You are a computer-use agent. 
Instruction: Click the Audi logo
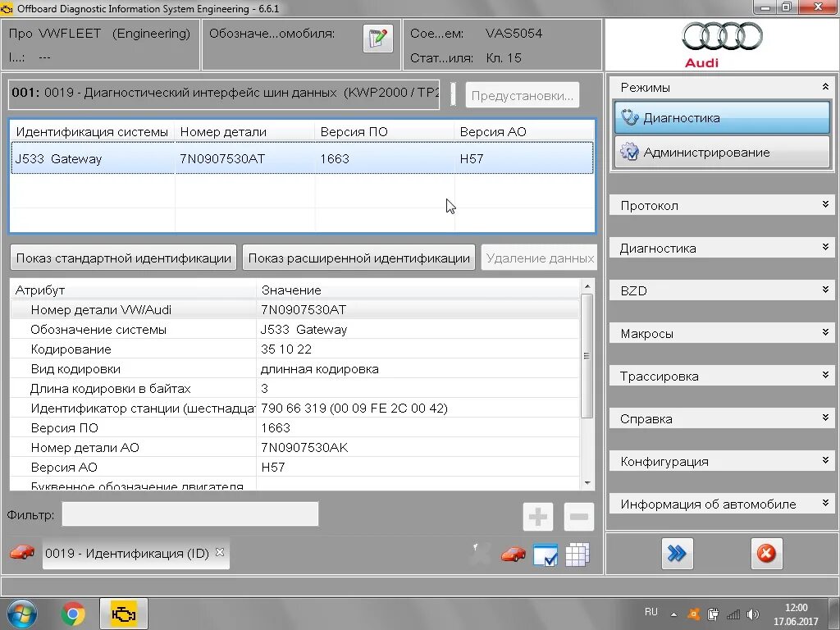(722, 45)
